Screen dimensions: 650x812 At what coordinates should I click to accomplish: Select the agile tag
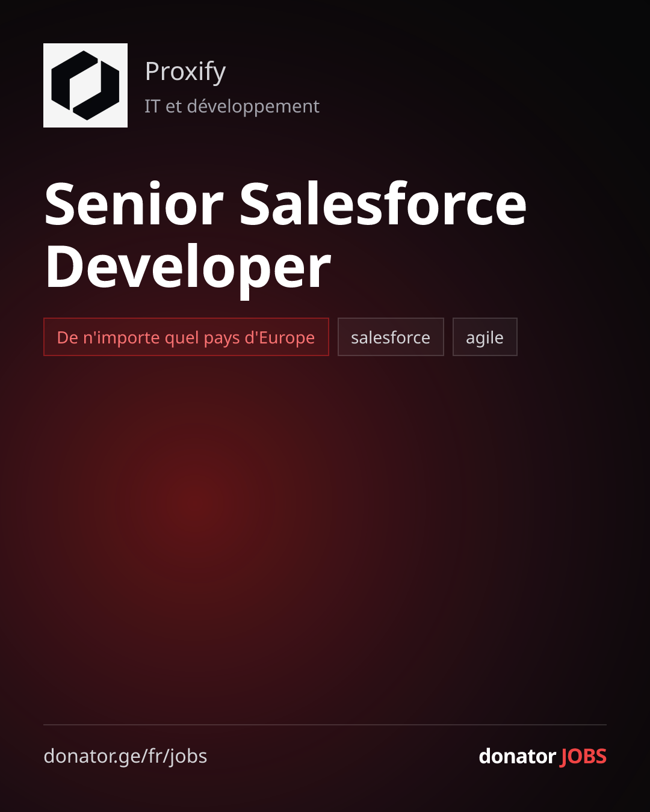click(x=485, y=337)
